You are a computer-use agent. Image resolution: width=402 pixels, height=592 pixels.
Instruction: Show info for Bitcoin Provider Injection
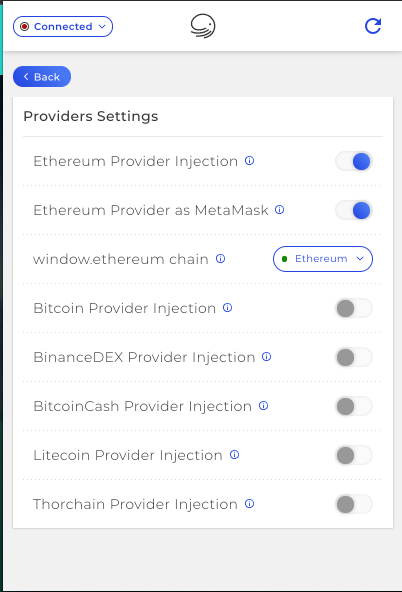[x=227, y=308]
